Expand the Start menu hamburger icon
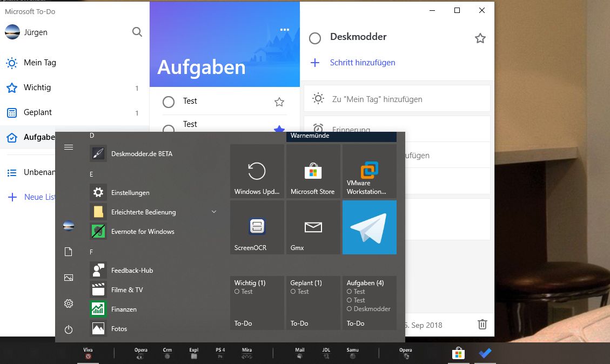This screenshot has height=364, width=610. coord(69,147)
